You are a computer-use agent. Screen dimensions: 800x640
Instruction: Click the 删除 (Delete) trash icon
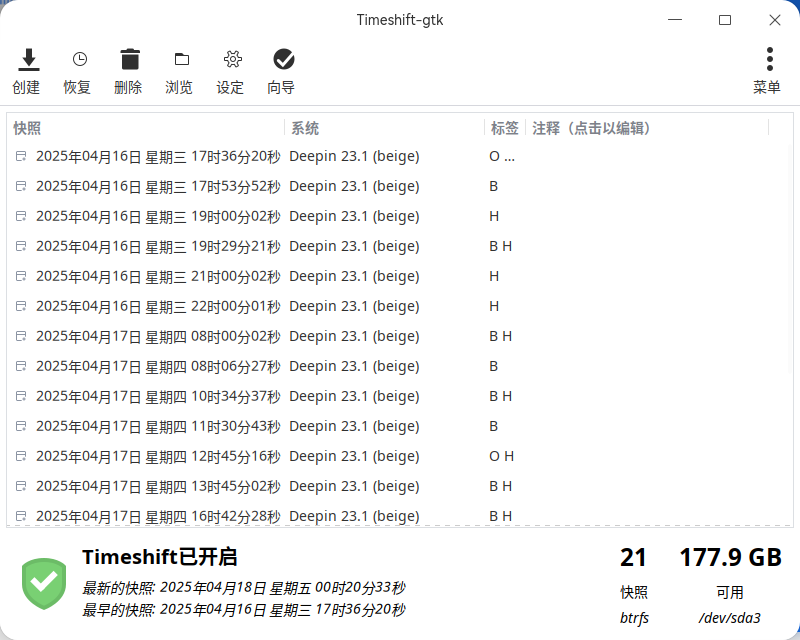(x=130, y=59)
